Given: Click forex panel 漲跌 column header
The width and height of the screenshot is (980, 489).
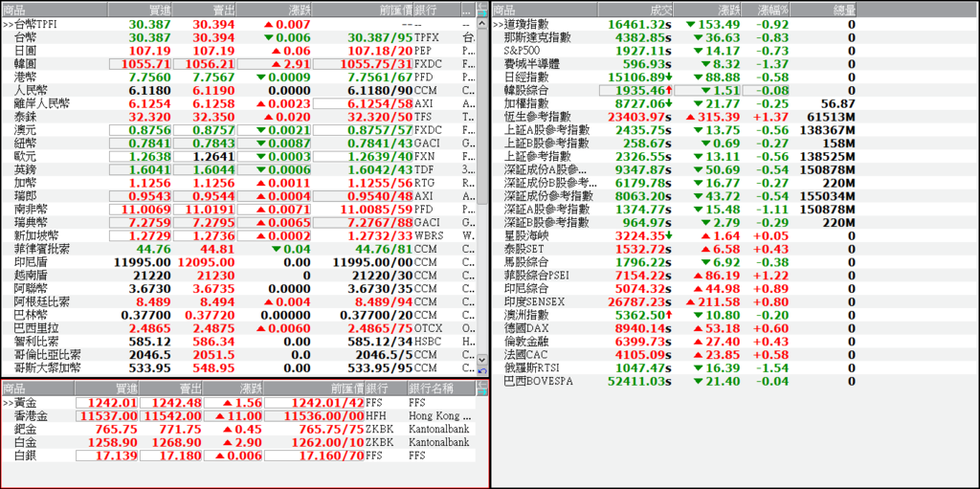Looking at the screenshot, I should click(x=274, y=10).
